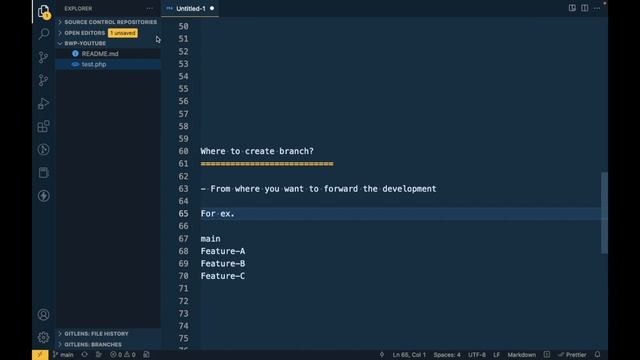Click Feature-C text in editor

click(x=223, y=276)
